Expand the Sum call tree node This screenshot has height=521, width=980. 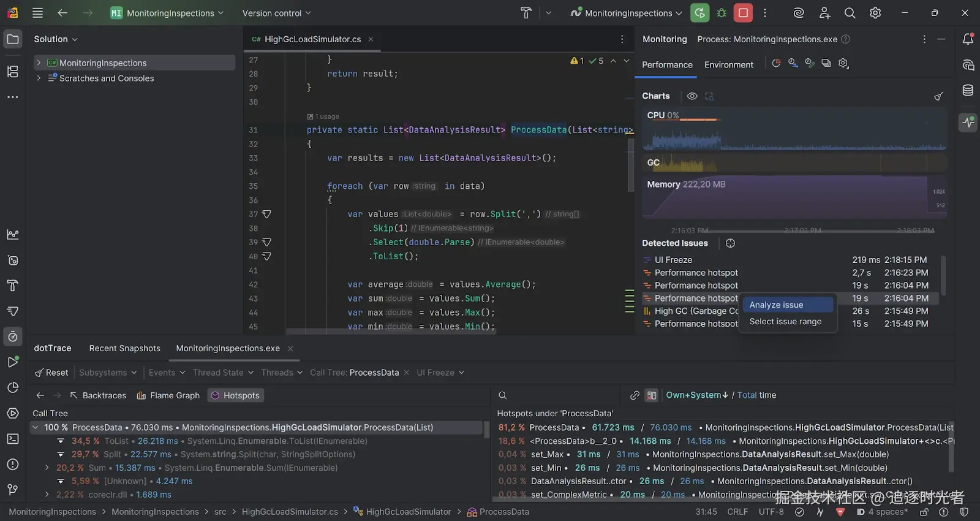coord(47,468)
